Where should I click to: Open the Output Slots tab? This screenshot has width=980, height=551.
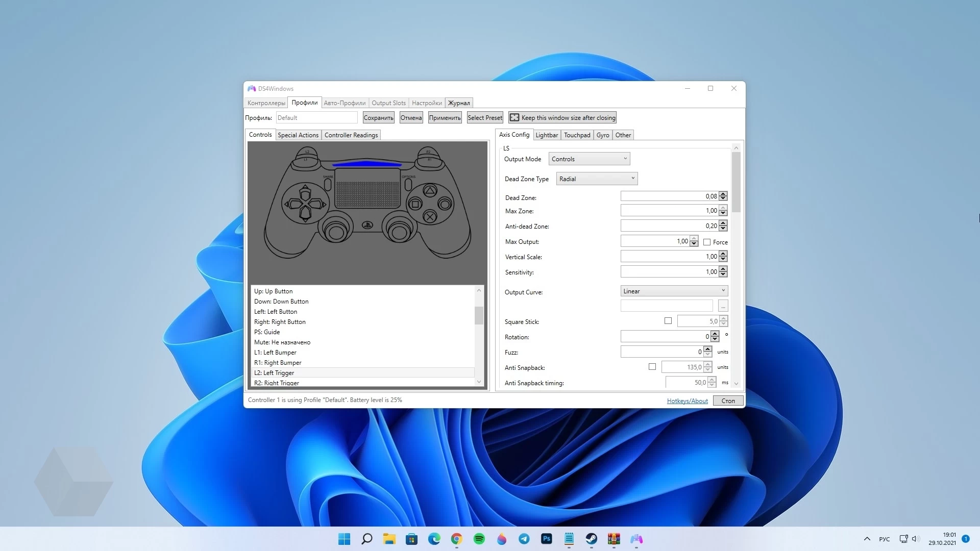[388, 103]
